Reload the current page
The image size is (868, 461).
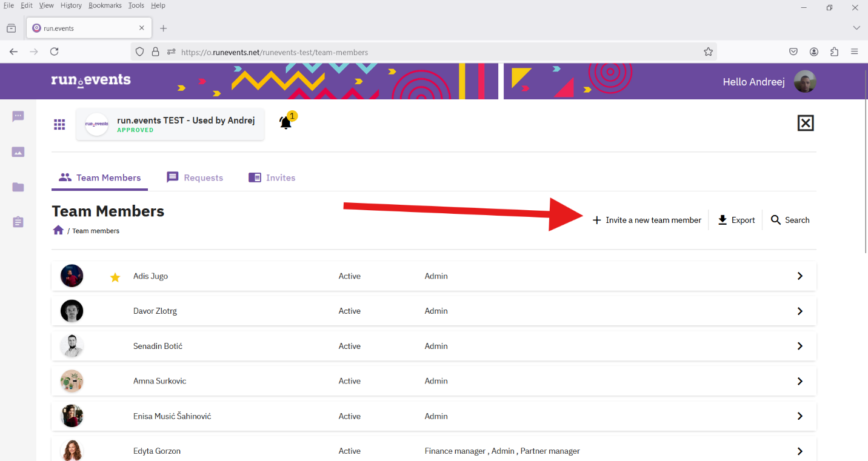(x=54, y=52)
